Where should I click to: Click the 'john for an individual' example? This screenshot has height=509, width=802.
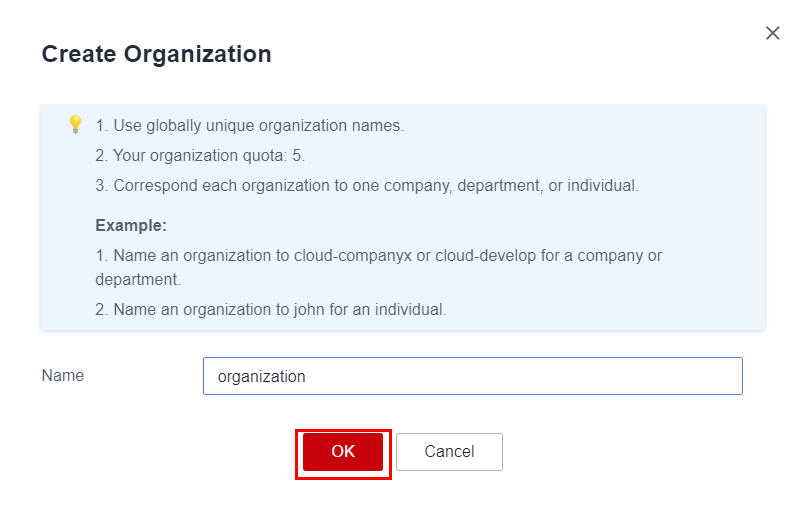coord(270,310)
